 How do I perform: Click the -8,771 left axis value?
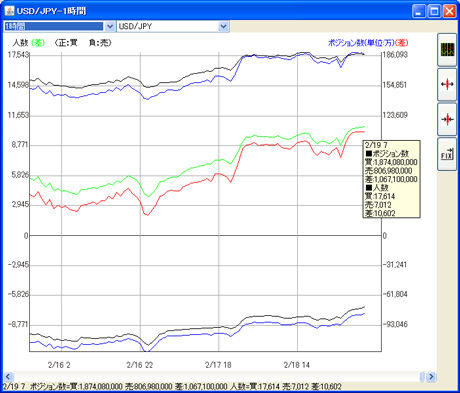coord(19,324)
